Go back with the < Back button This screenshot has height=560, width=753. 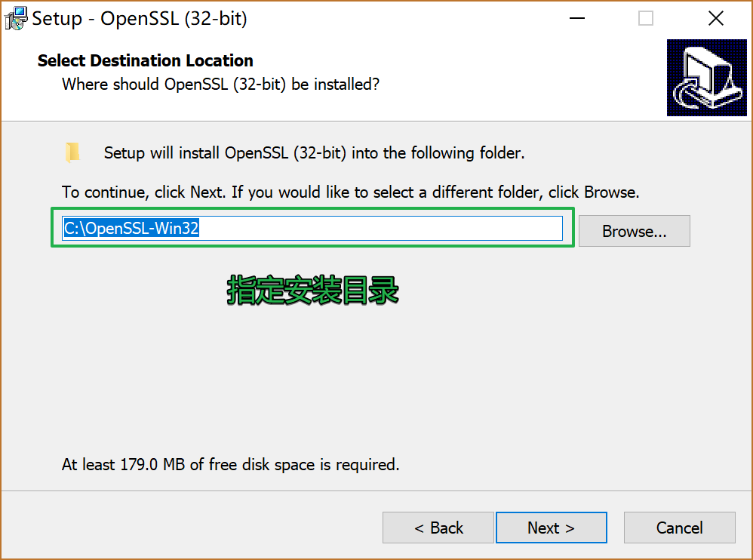click(x=438, y=528)
